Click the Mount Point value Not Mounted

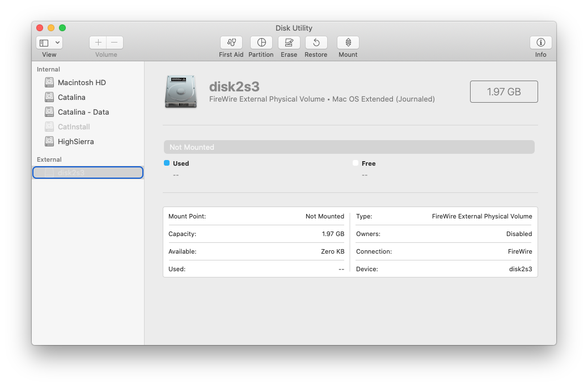point(325,216)
